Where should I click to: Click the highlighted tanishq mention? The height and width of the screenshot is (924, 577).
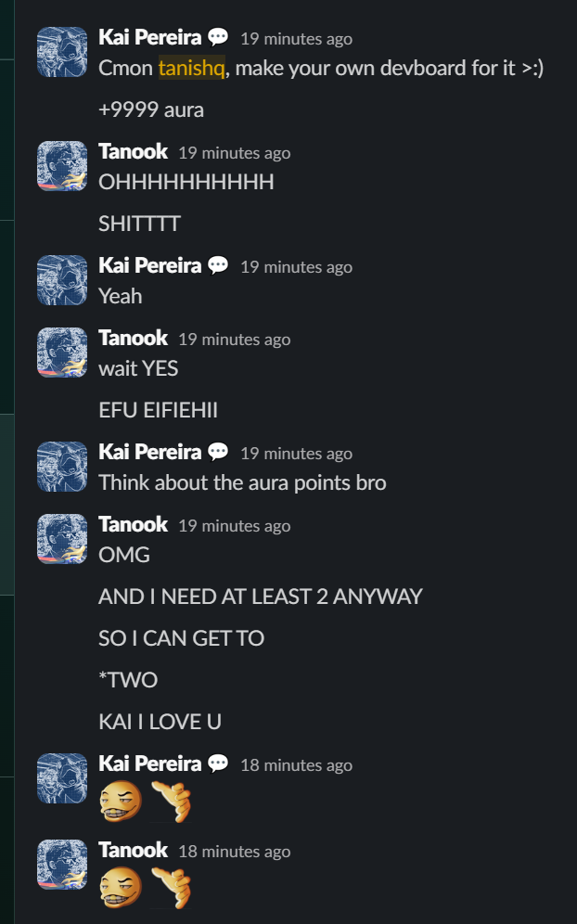(x=191, y=68)
